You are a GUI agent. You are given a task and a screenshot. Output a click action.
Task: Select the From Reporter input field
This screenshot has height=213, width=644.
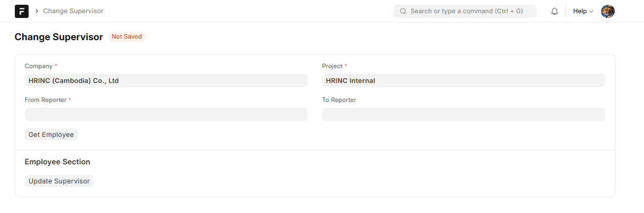coord(166,115)
